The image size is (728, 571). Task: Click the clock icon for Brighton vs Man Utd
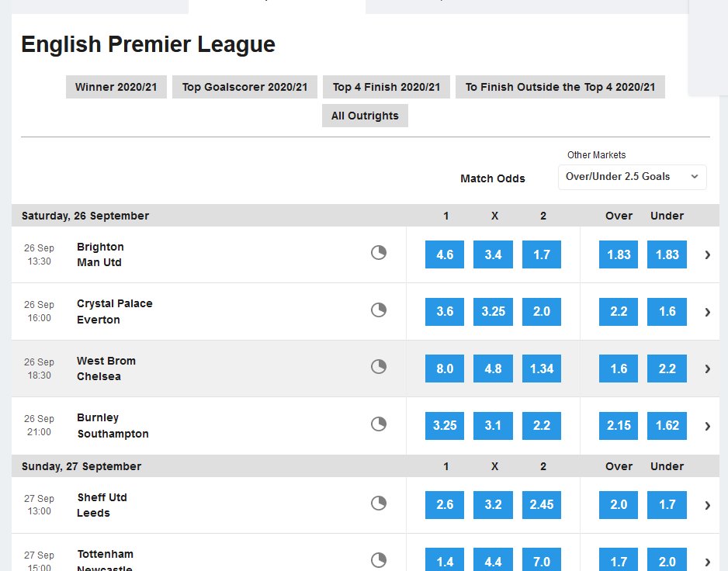point(379,252)
